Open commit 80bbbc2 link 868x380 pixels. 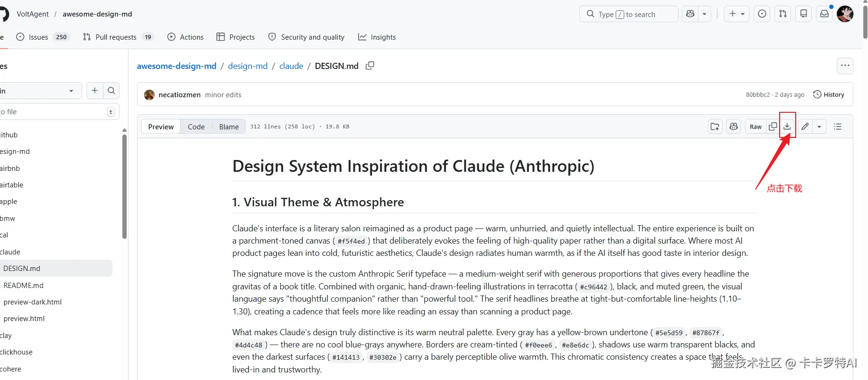coord(758,95)
